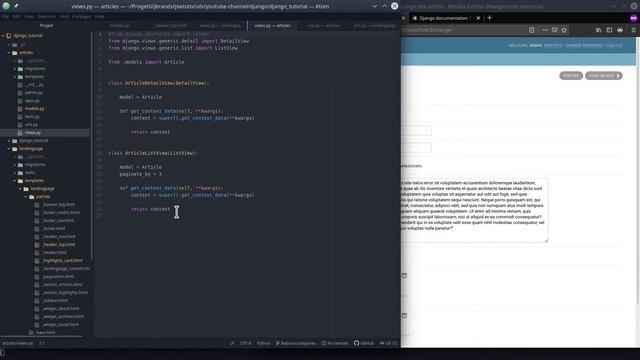640x360 pixels.
Task: Open _widget_social.html in the partials folder
Action: tap(61, 325)
